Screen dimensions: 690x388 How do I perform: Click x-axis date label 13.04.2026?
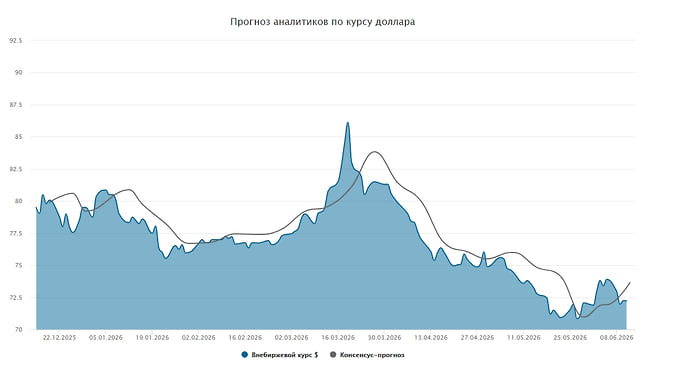(x=431, y=337)
